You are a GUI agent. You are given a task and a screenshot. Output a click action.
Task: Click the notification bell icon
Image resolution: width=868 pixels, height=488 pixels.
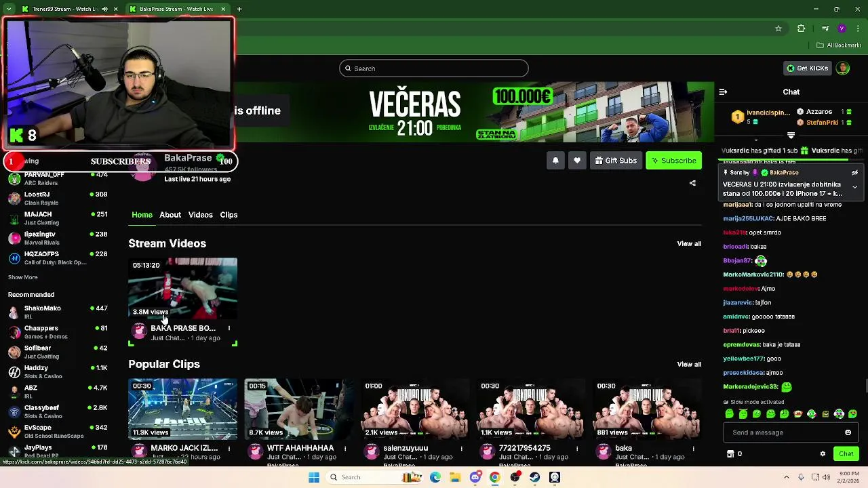[555, 161]
